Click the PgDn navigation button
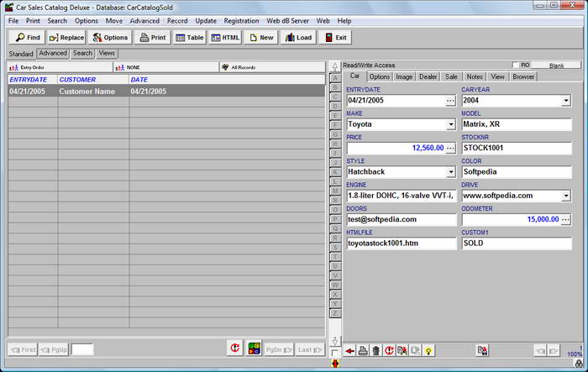Viewport: 588px width, 372px height. point(279,350)
